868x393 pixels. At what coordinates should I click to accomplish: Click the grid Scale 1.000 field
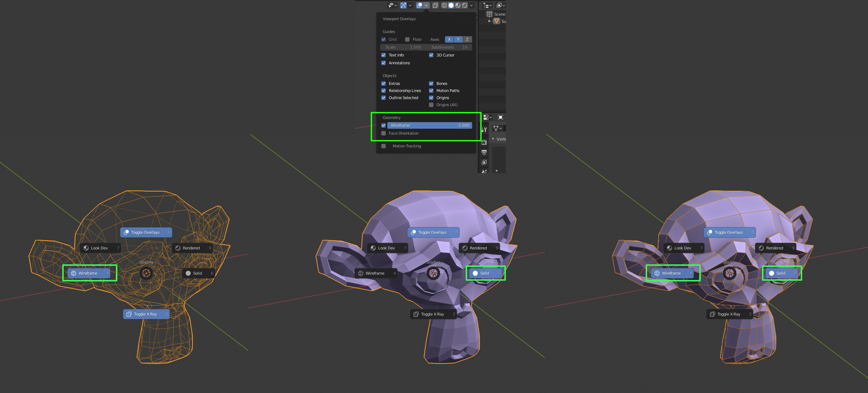point(403,47)
